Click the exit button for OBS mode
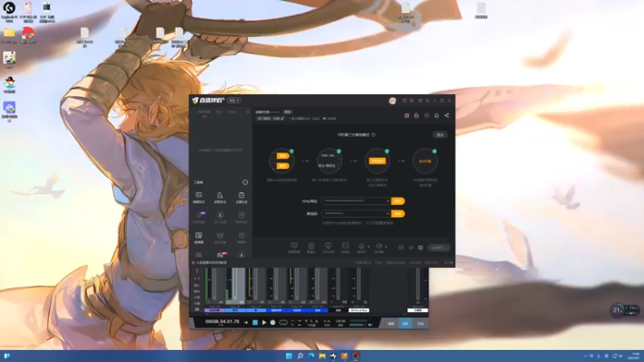 click(x=440, y=134)
